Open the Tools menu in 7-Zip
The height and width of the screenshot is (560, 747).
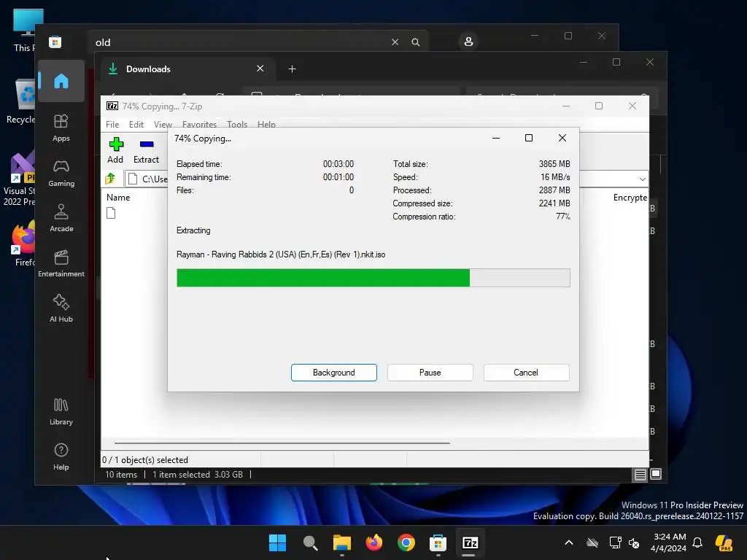click(x=237, y=124)
